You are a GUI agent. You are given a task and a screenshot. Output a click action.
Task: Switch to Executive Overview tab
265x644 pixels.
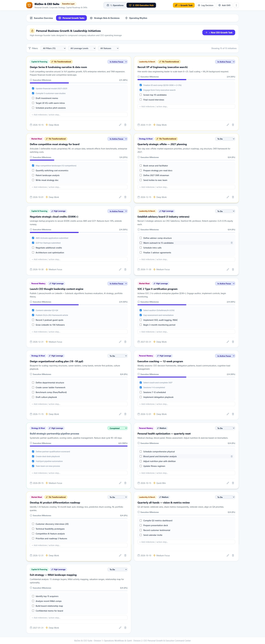41,18
